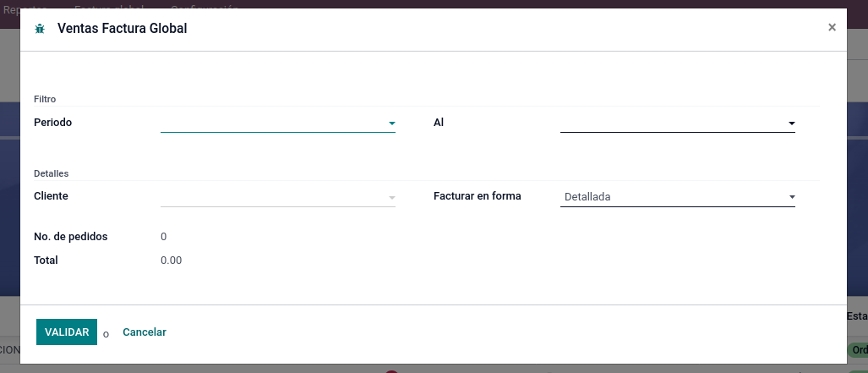This screenshot has height=373, width=868.
Task: Expand the Periodo dropdown arrow
Action: pos(392,123)
